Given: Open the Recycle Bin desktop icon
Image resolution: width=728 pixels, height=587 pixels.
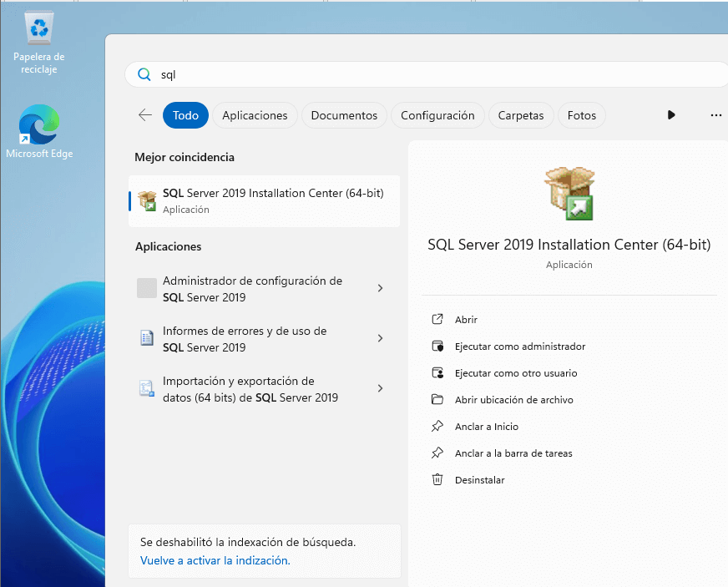Looking at the screenshot, I should click(x=39, y=43).
